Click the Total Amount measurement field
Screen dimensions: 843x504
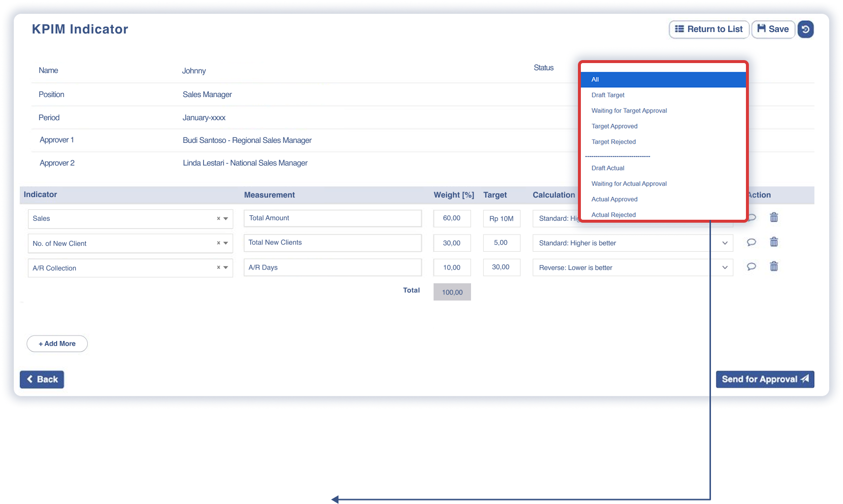[x=333, y=218]
